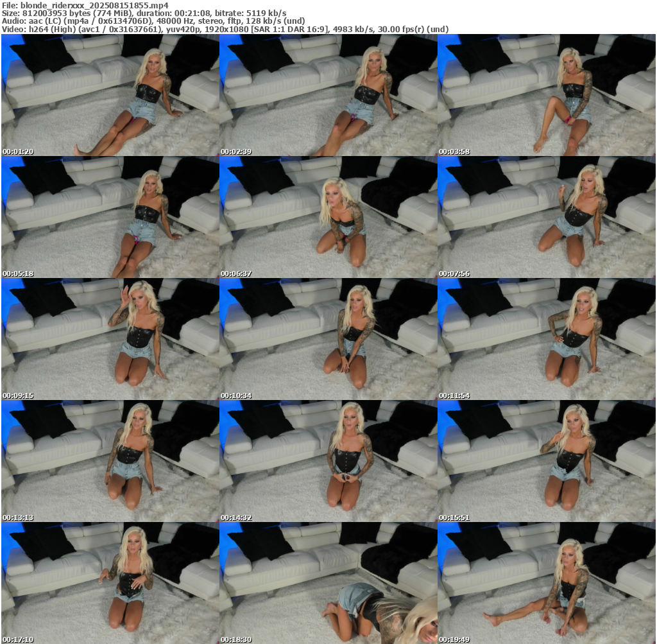Open the thumbnail marked 00:03:58

point(546,95)
